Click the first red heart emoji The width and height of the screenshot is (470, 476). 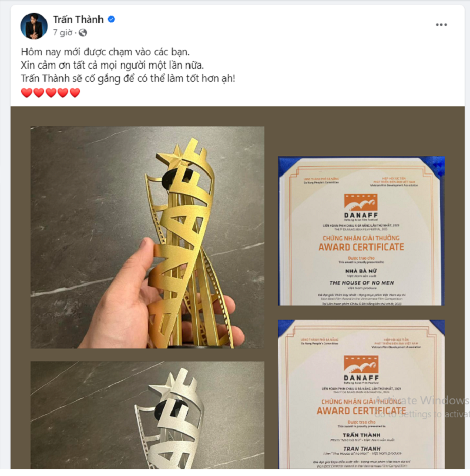point(26,93)
